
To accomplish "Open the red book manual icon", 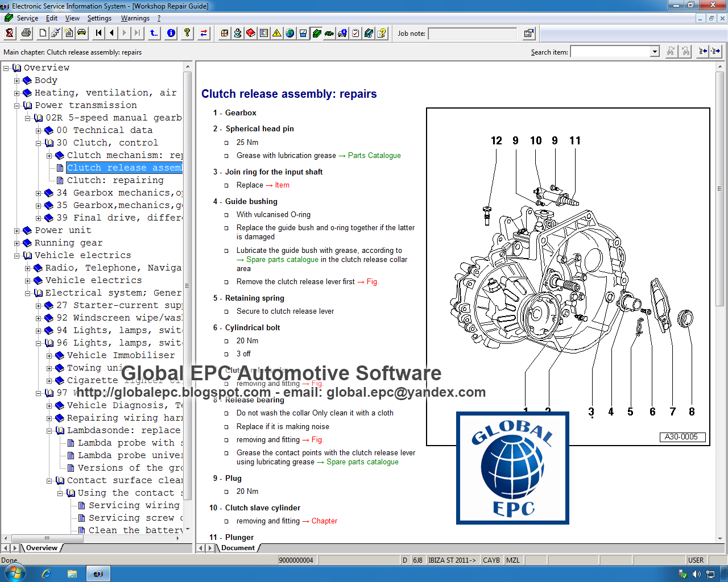I will click(250, 33).
